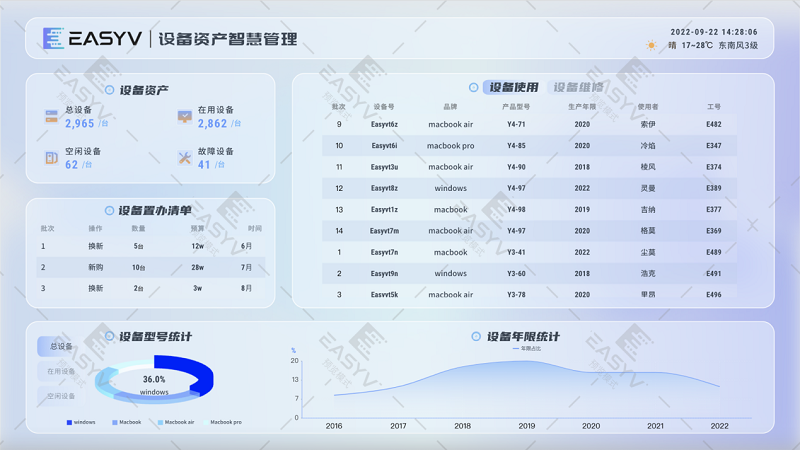
Task: Switch to the 设备维修 tab
Action: (578, 87)
